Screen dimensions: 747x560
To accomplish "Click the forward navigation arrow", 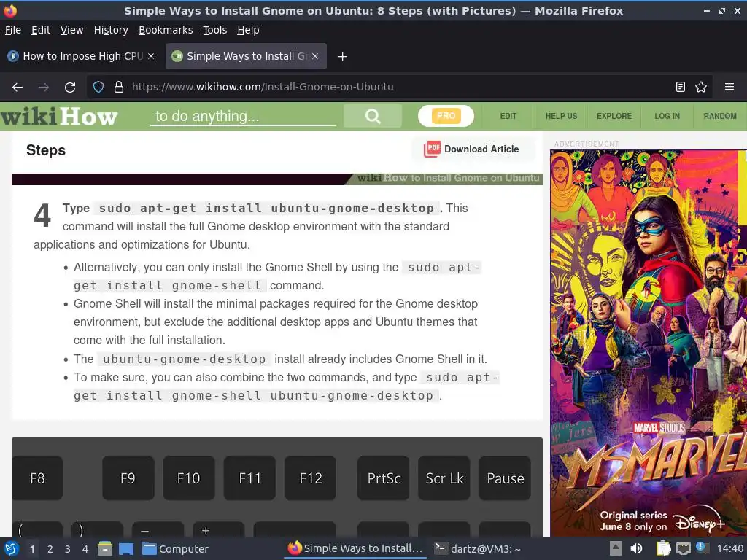I will pos(43,87).
